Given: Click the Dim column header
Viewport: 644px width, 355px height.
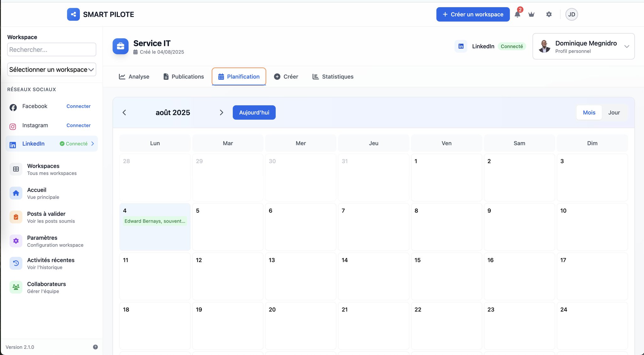Looking at the screenshot, I should click(592, 143).
